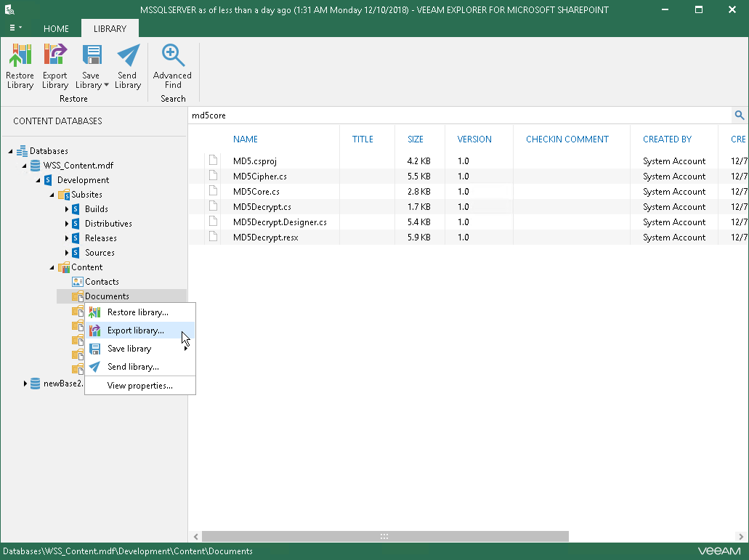The image size is (749, 560).
Task: Collapse the Development site node
Action: pos(39,180)
